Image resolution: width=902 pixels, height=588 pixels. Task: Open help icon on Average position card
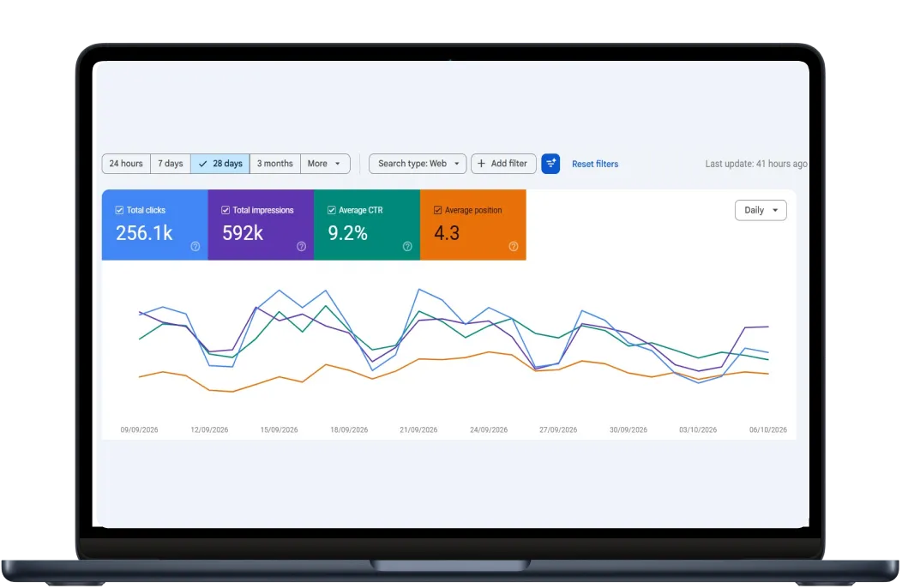coord(514,246)
